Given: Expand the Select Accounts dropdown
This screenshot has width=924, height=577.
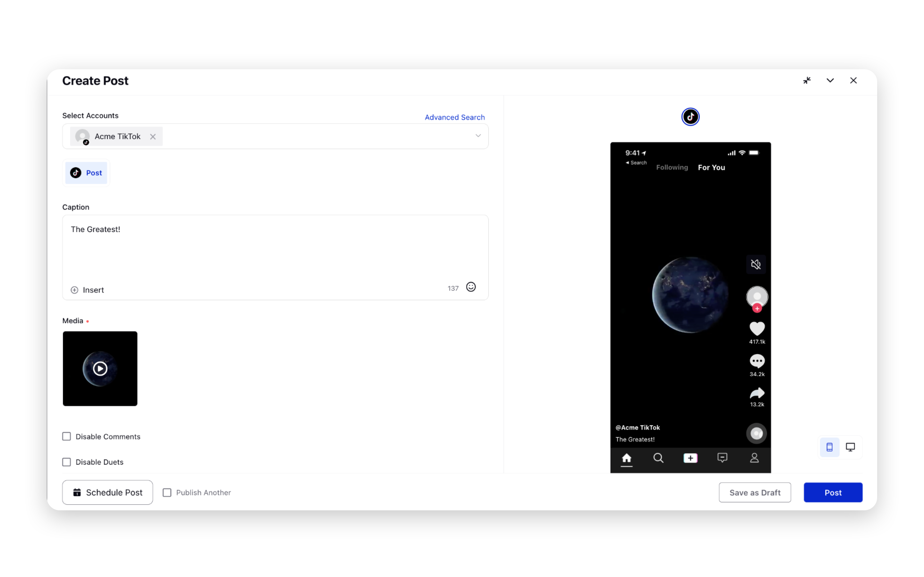Looking at the screenshot, I should pos(478,136).
